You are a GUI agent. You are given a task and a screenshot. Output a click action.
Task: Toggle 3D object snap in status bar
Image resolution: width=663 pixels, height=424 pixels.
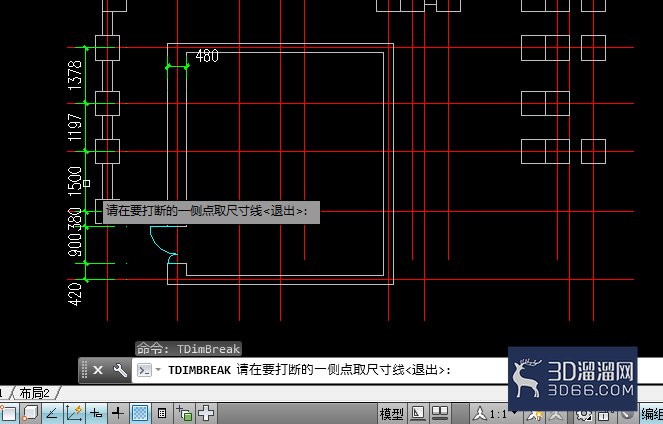31,413
